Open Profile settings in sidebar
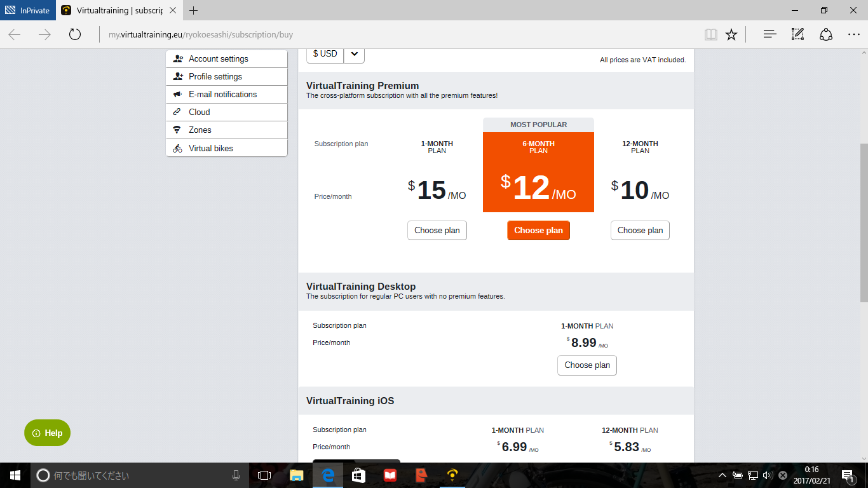 pos(227,76)
